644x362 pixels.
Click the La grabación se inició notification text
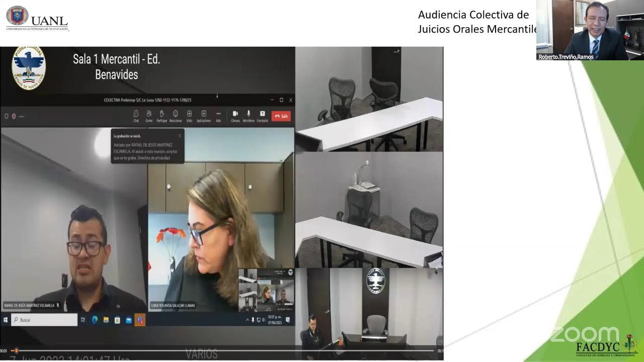[x=127, y=136]
